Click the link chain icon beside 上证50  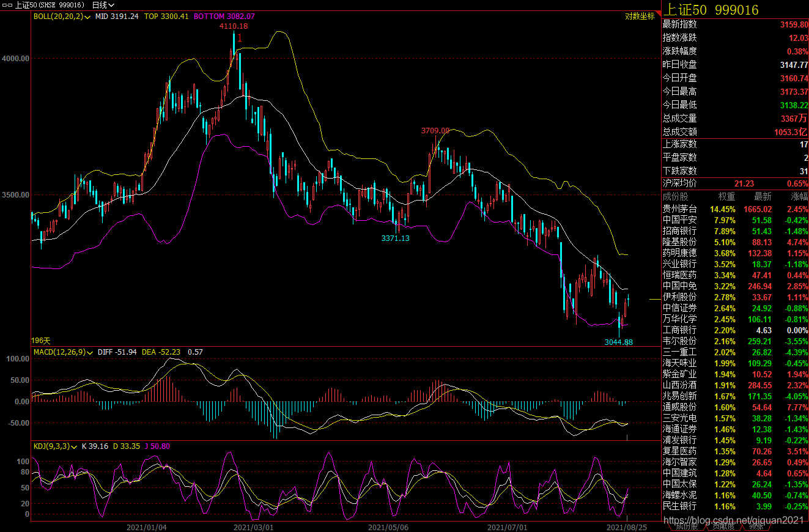(x=7, y=5)
